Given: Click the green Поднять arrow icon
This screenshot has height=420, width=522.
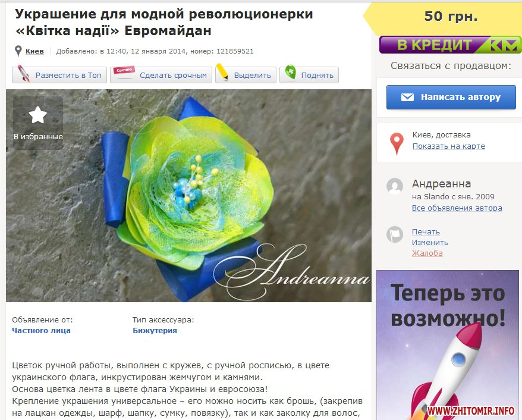Looking at the screenshot, I should 291,72.
